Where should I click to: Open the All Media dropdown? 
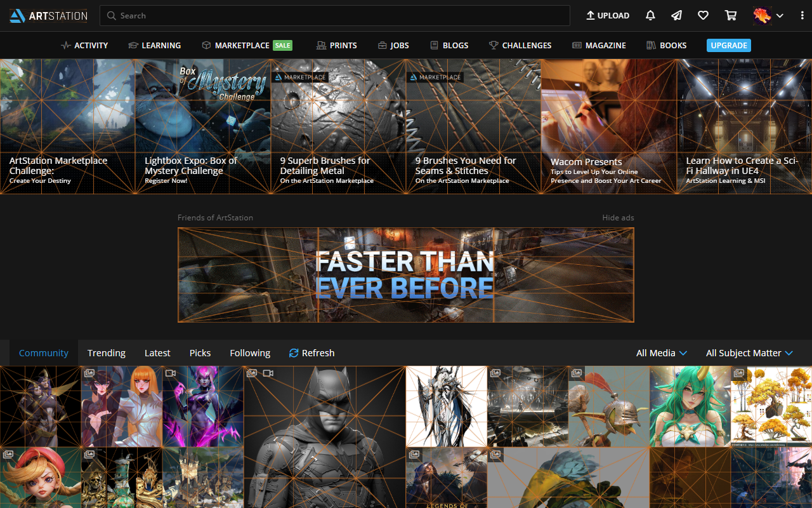click(662, 353)
